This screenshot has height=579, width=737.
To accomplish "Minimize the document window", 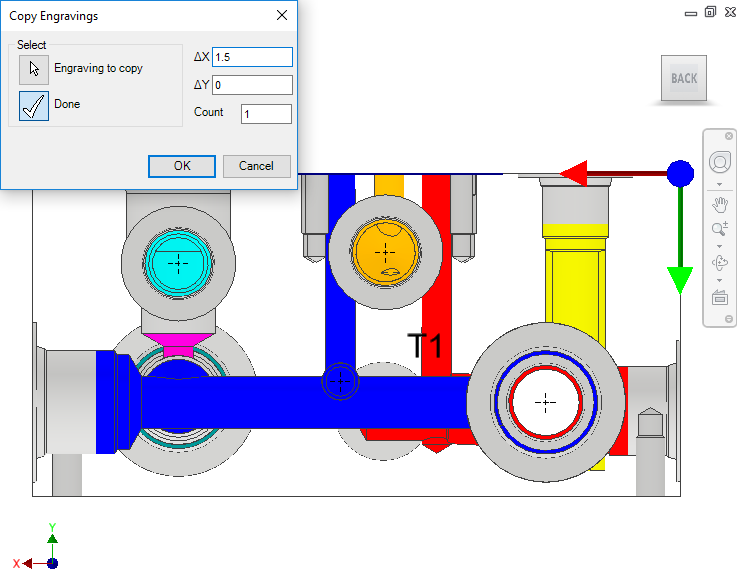I will click(691, 14).
